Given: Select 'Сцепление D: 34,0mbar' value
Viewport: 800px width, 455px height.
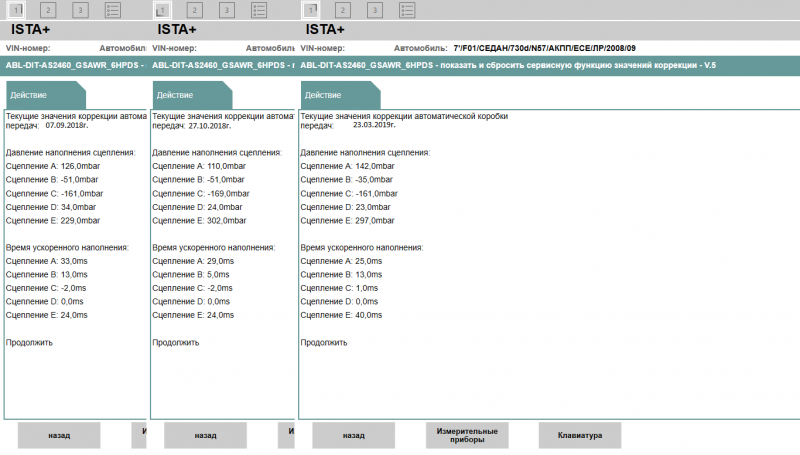Looking at the screenshot, I should 51,207.
